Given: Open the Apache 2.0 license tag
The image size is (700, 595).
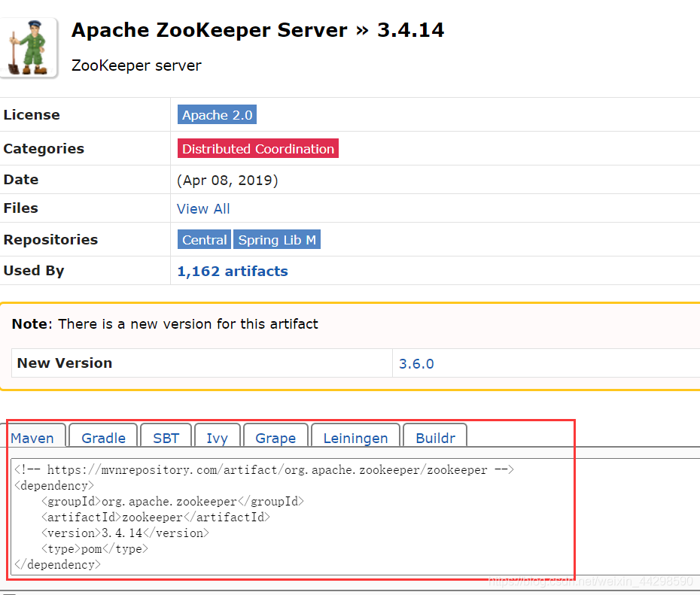Looking at the screenshot, I should point(217,114).
